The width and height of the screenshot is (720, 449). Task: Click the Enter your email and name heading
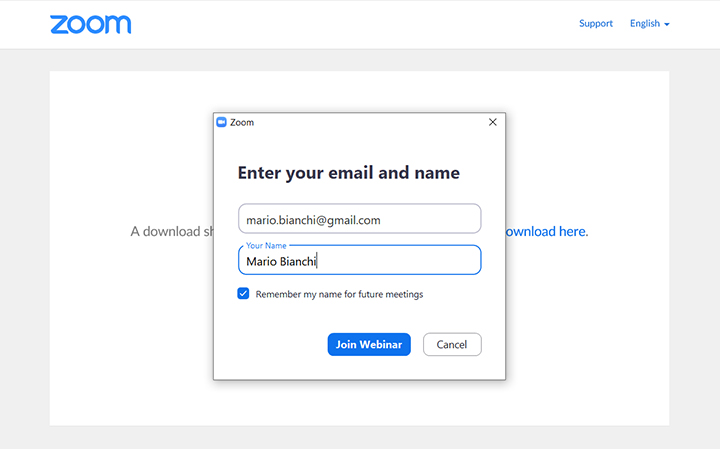(x=349, y=173)
